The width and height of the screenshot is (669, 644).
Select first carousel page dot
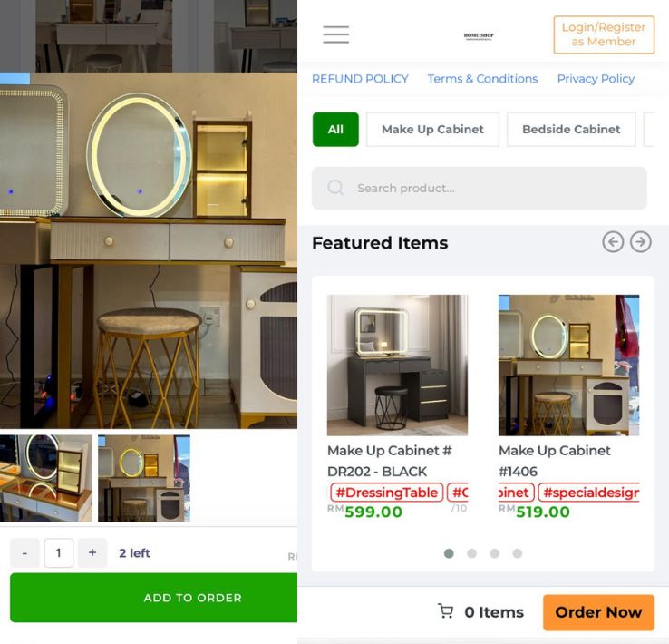click(449, 553)
